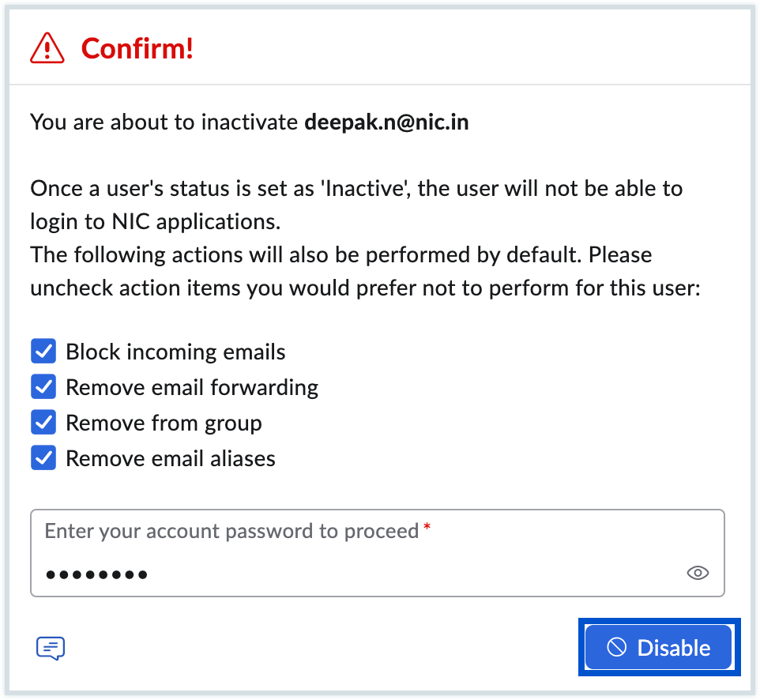Click the red warning triangle icon

[47, 49]
